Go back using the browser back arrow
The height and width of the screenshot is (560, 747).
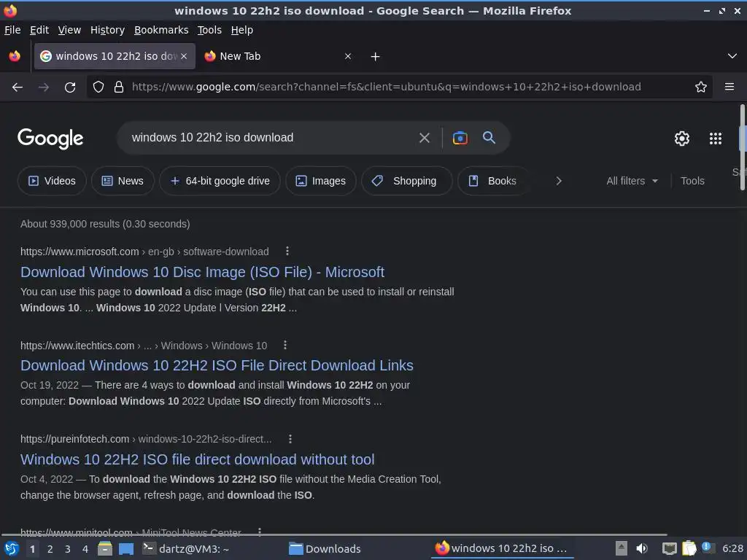pos(18,87)
